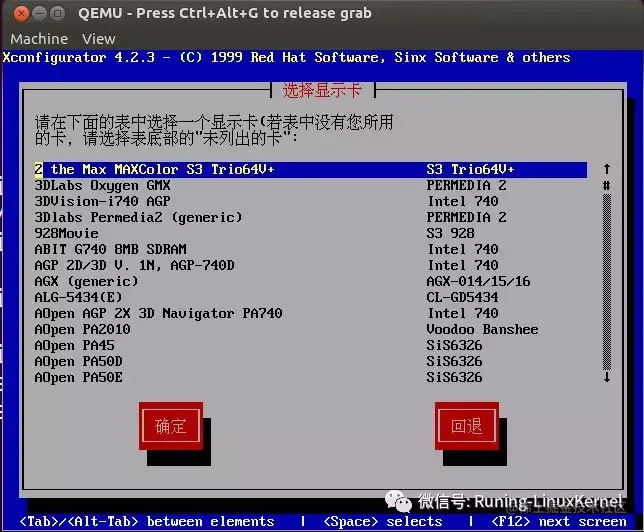Screen dimensions: 644x532
Task: Click '<Tab>/<Alt-Tab> between elements' hint
Action: click(147, 522)
